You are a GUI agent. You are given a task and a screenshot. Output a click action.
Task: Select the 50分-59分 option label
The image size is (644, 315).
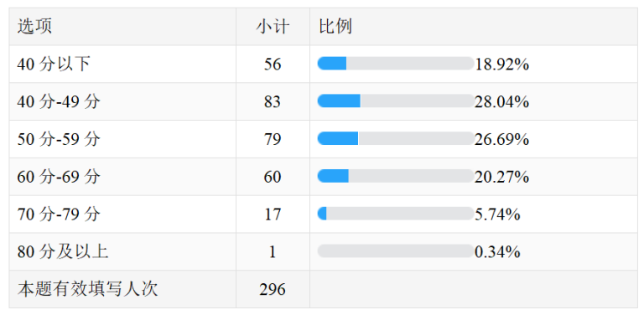click(59, 139)
